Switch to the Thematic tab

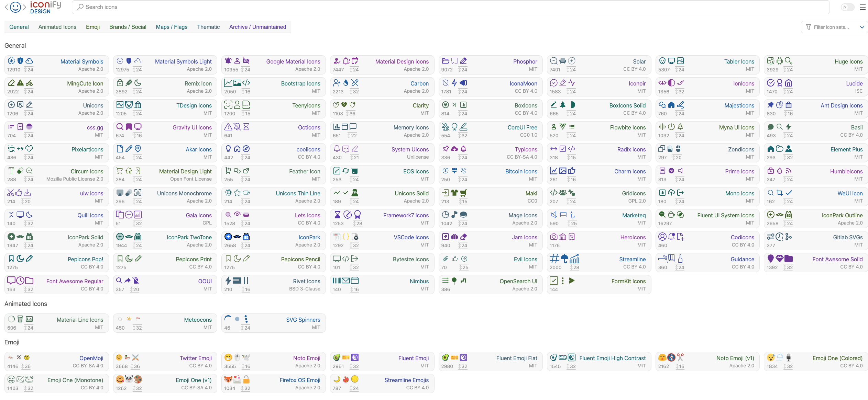[x=208, y=27]
